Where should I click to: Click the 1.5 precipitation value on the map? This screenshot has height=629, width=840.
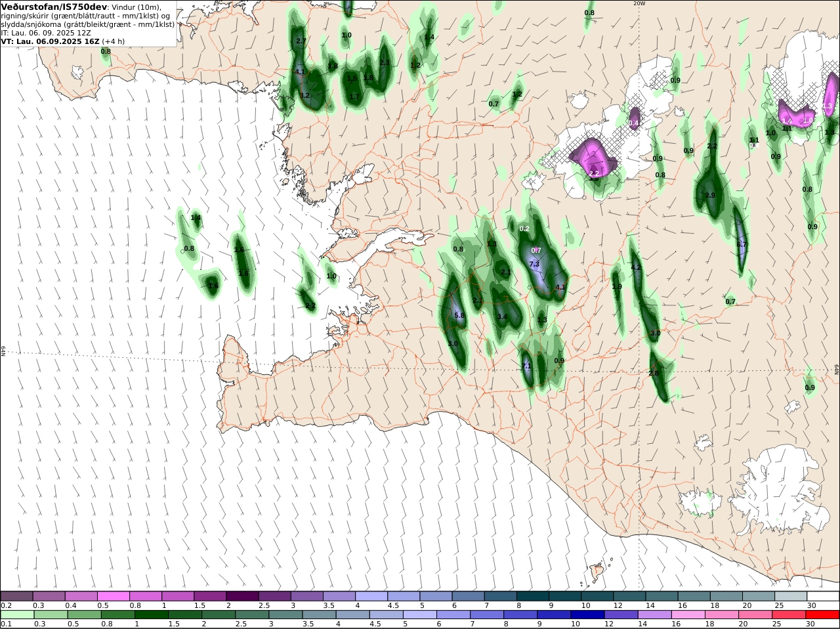pyautogui.click(x=352, y=79)
